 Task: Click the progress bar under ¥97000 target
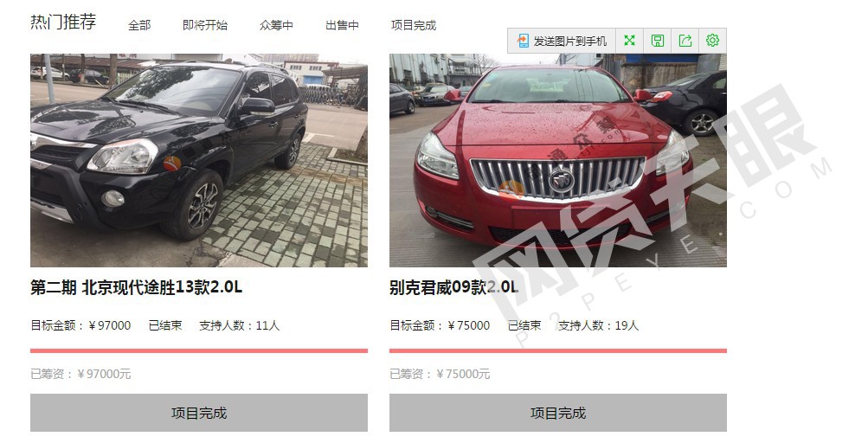pyautogui.click(x=199, y=350)
